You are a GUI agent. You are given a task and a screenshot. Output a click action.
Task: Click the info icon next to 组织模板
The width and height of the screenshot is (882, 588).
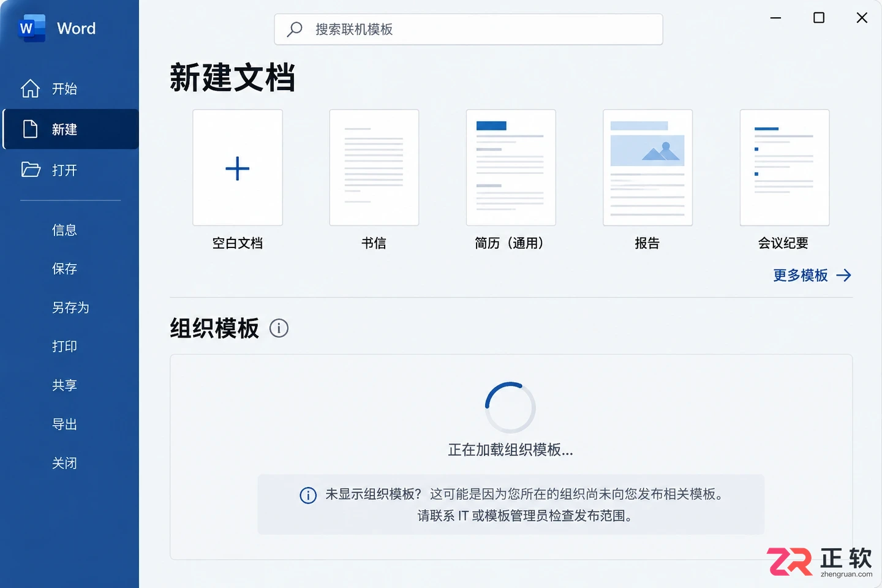pos(279,328)
